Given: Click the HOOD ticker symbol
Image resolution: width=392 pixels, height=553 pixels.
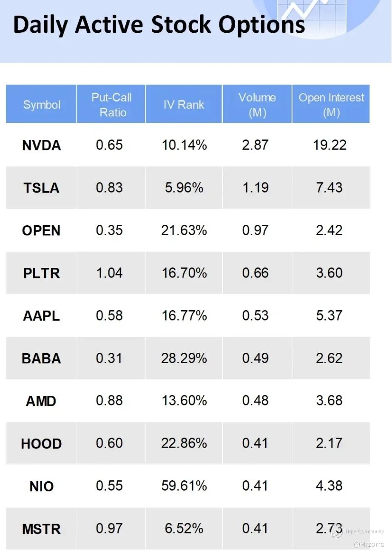Looking at the screenshot, I should tap(41, 444).
